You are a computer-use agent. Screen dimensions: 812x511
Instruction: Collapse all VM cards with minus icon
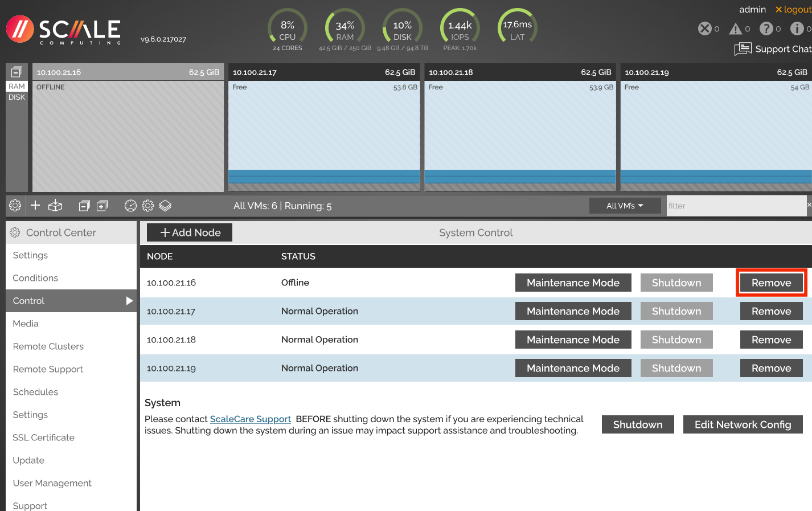click(84, 206)
